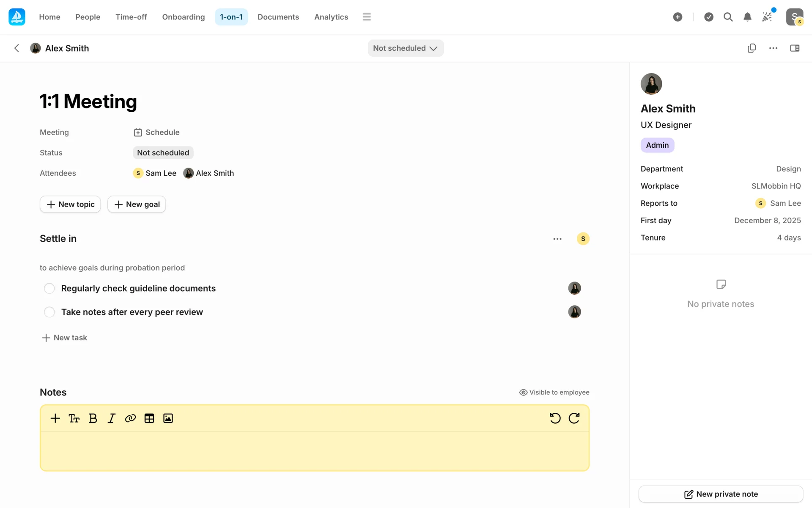
Task: Open the hamburger more-navigation menu
Action: [x=367, y=17]
